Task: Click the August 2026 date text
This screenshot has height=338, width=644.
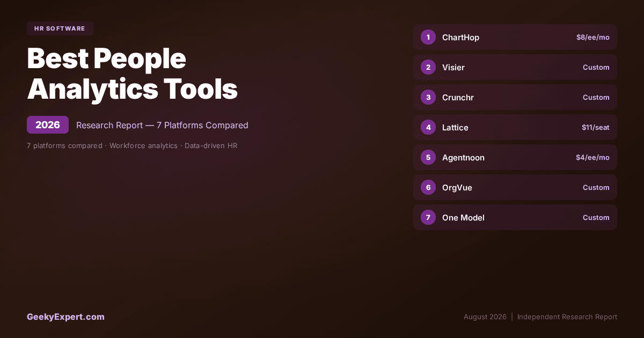Action: coord(485,317)
